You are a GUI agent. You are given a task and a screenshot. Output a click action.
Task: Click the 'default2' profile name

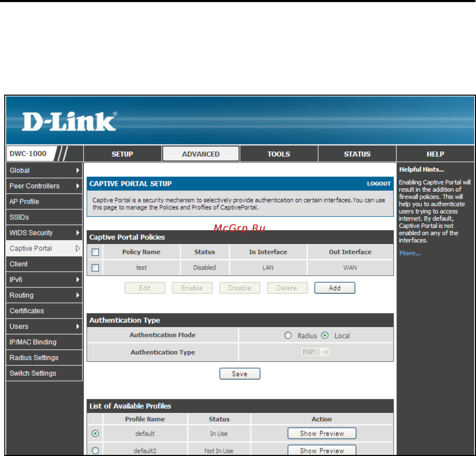(145, 451)
